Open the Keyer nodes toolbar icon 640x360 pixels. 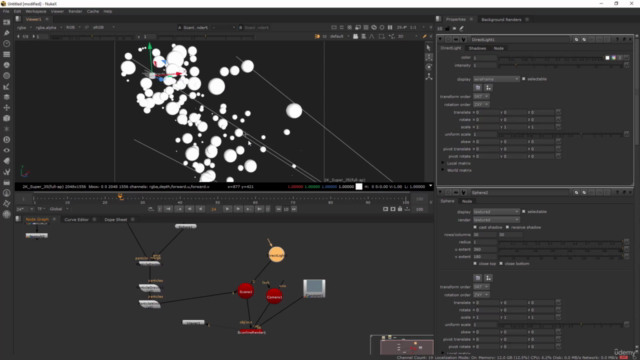[x=7, y=87]
